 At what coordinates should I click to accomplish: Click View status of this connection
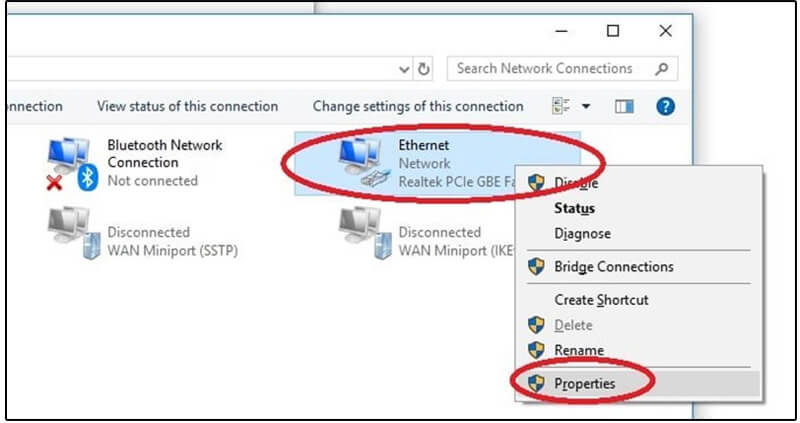[x=187, y=106]
